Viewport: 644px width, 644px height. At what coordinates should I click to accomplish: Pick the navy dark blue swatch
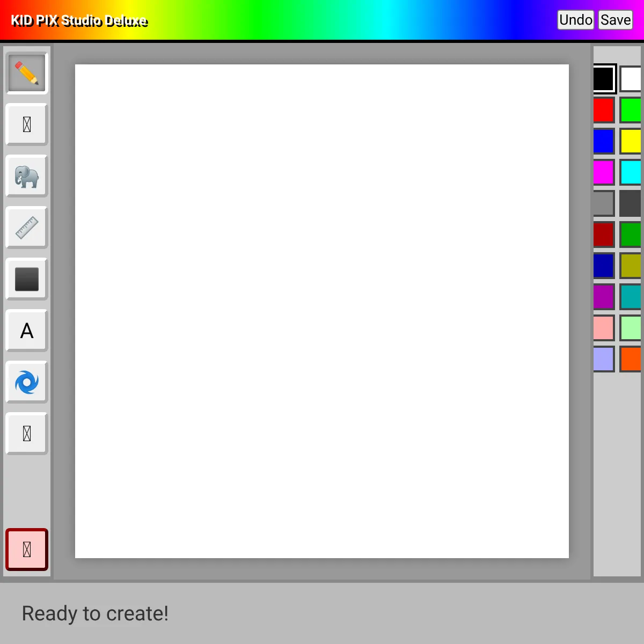click(x=604, y=266)
